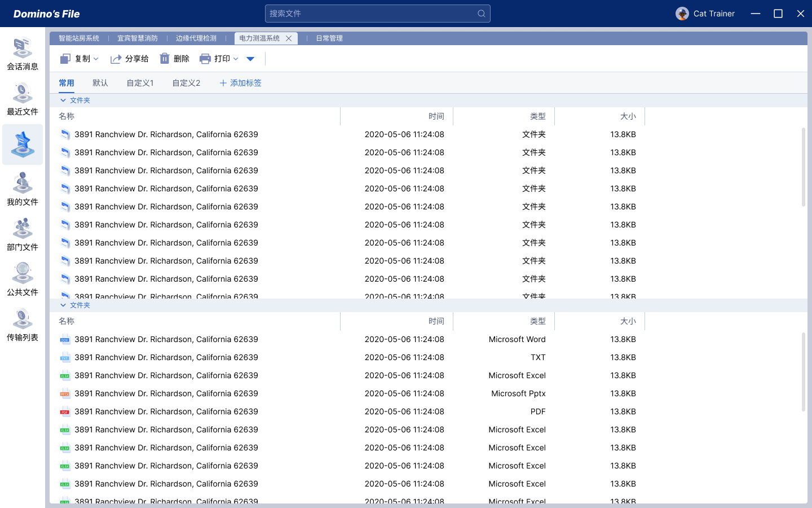Show the 传输列表 transfer list

point(23,325)
